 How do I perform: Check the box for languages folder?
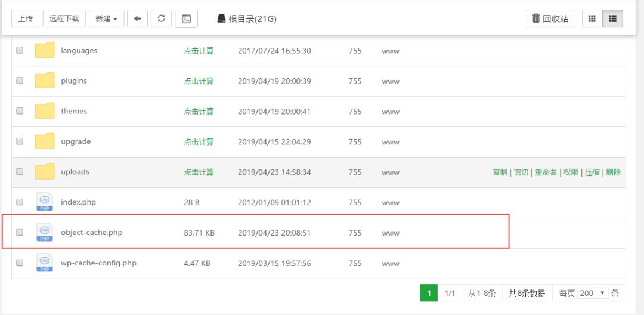tap(20, 51)
